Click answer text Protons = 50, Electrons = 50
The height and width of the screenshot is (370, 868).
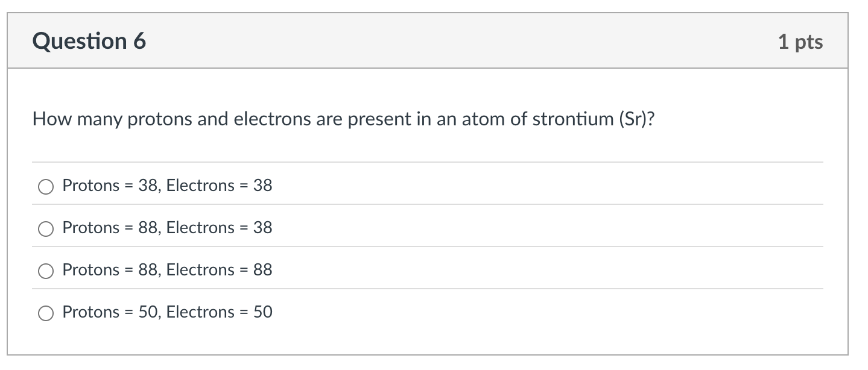coord(167,312)
